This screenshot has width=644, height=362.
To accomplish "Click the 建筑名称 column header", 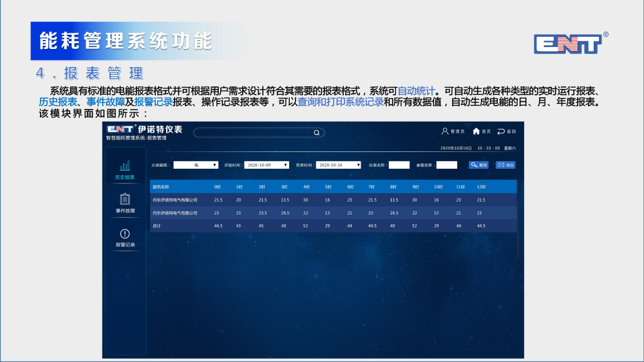I will point(161,187).
